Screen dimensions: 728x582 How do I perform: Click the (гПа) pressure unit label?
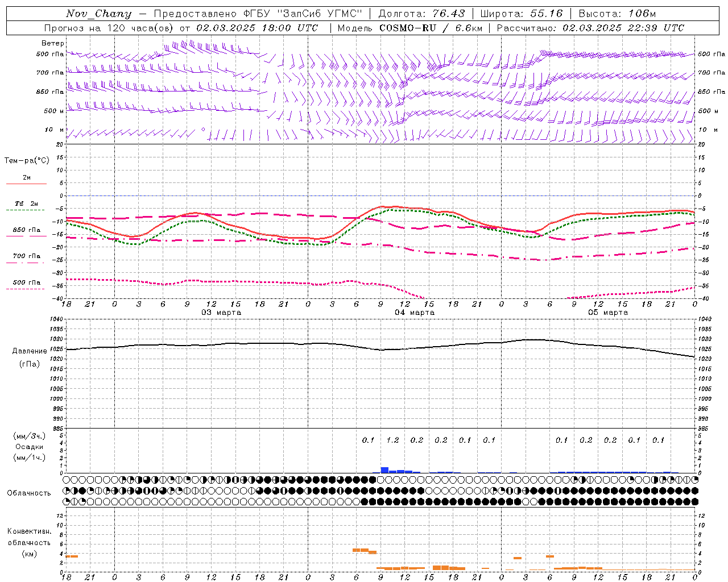(x=30, y=364)
